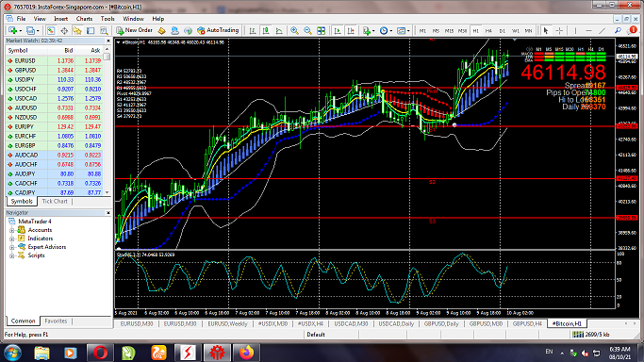Screen dimensions: 644x362
Task: Toggle Market Watch panel icon
Action: 51,30
